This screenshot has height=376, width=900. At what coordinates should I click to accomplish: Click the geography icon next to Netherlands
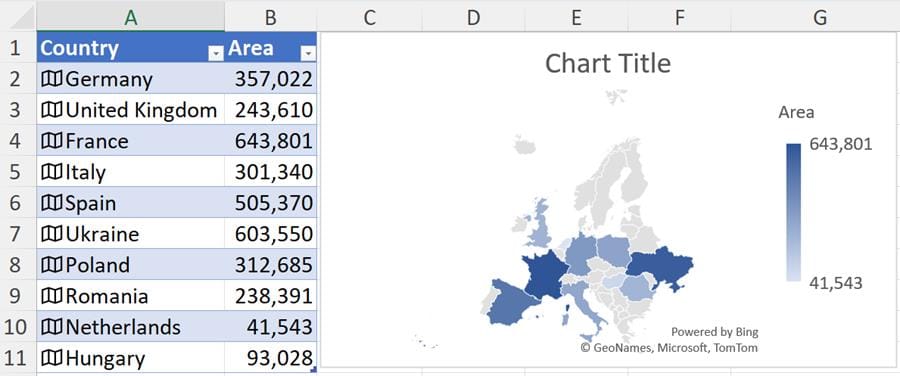pos(52,327)
